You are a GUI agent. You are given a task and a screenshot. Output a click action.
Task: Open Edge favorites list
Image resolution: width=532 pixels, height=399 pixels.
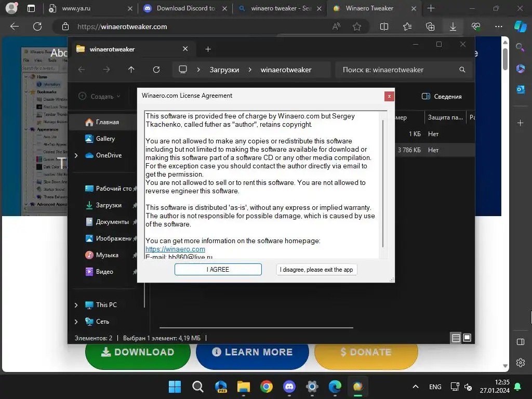407,26
